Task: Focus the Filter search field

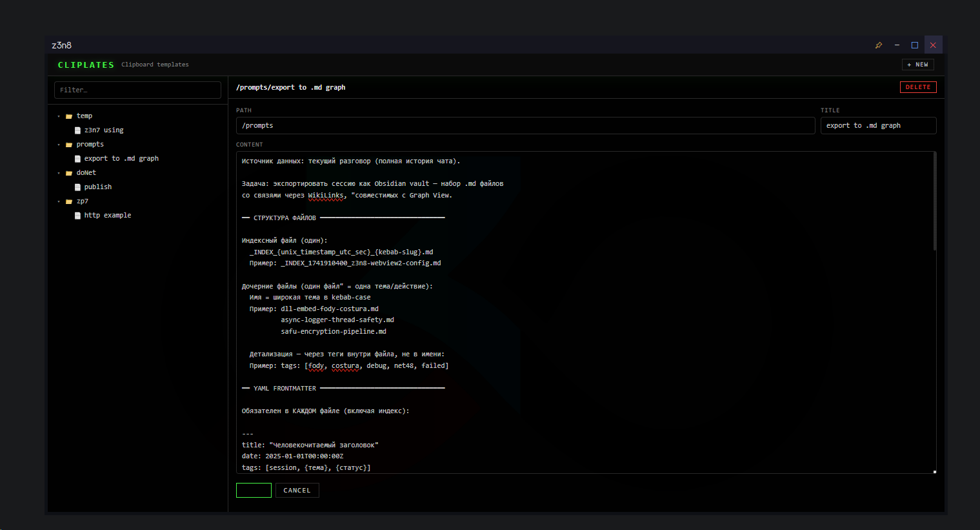Action: click(137, 90)
